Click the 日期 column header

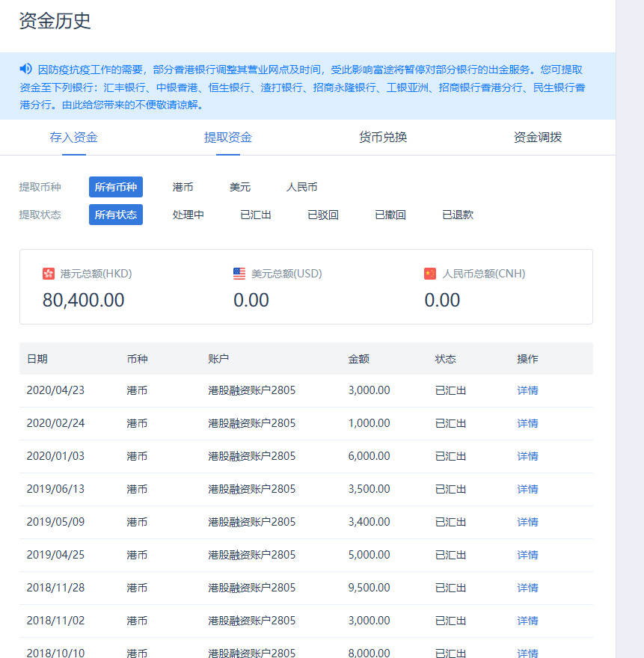(x=37, y=359)
